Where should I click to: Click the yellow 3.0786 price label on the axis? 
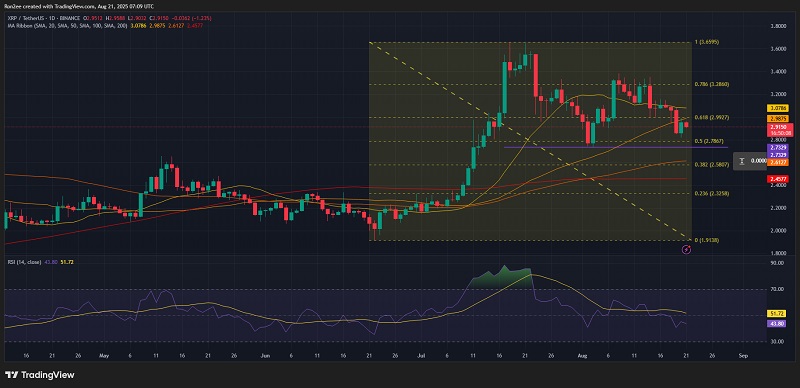(x=777, y=108)
